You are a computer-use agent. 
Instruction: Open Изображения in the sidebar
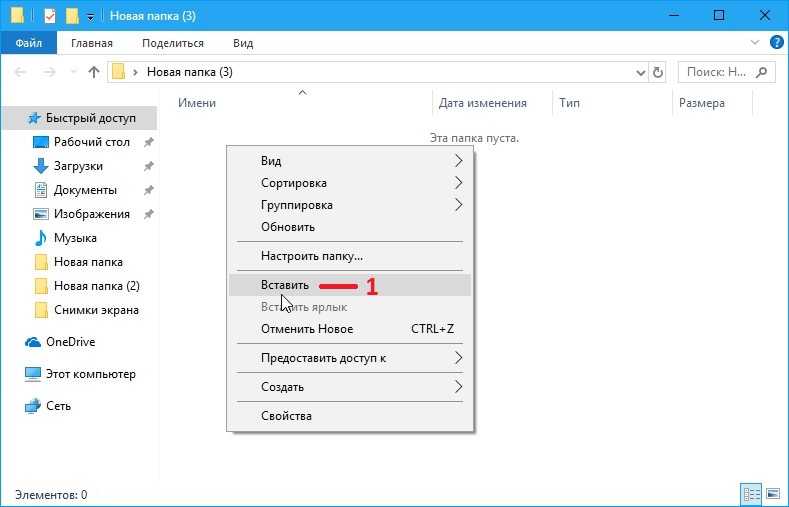tap(92, 214)
